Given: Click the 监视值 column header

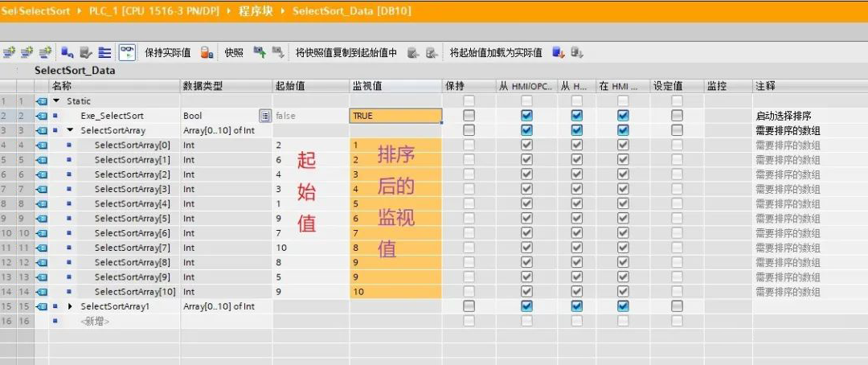Looking at the screenshot, I should 395,86.
